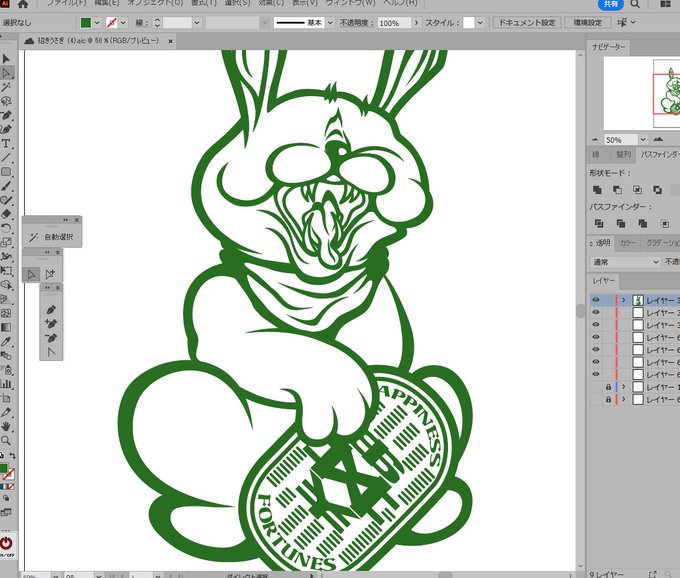Open the 基本 brush definition dropdown
This screenshot has width=680, height=578.
tap(330, 23)
